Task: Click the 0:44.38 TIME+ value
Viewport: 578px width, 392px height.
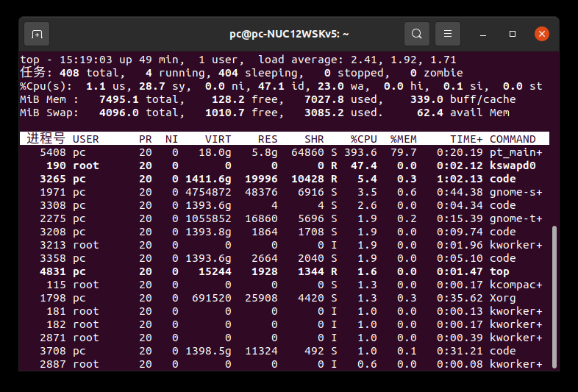Action: [460, 192]
